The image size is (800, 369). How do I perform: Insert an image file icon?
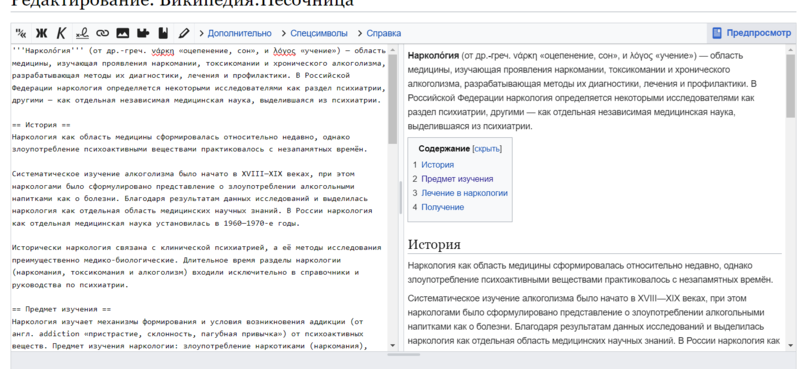[x=123, y=33]
